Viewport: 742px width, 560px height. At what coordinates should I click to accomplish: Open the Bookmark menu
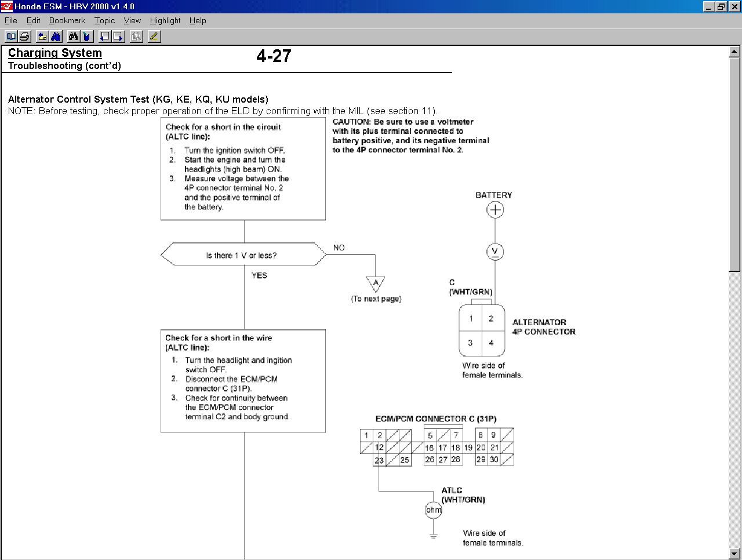(x=67, y=20)
